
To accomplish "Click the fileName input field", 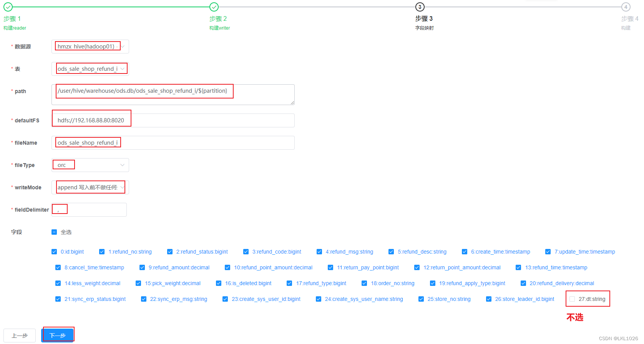I will click(x=173, y=143).
